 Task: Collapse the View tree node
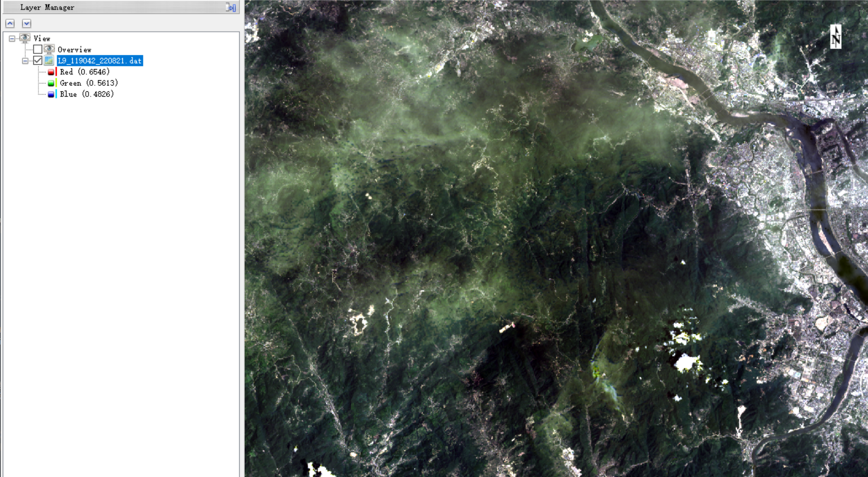tap(12, 38)
